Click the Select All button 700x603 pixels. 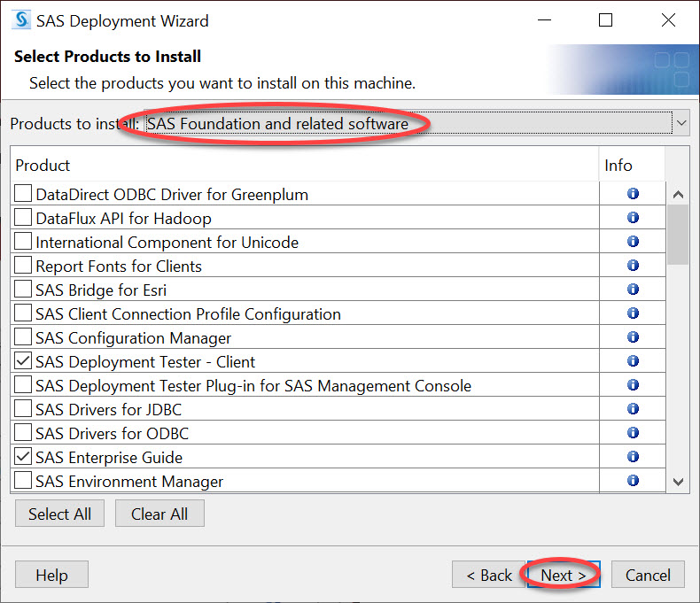pos(60,514)
